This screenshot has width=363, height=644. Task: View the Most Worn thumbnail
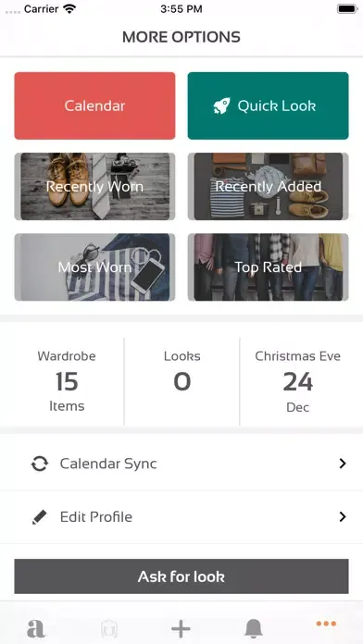(95, 267)
